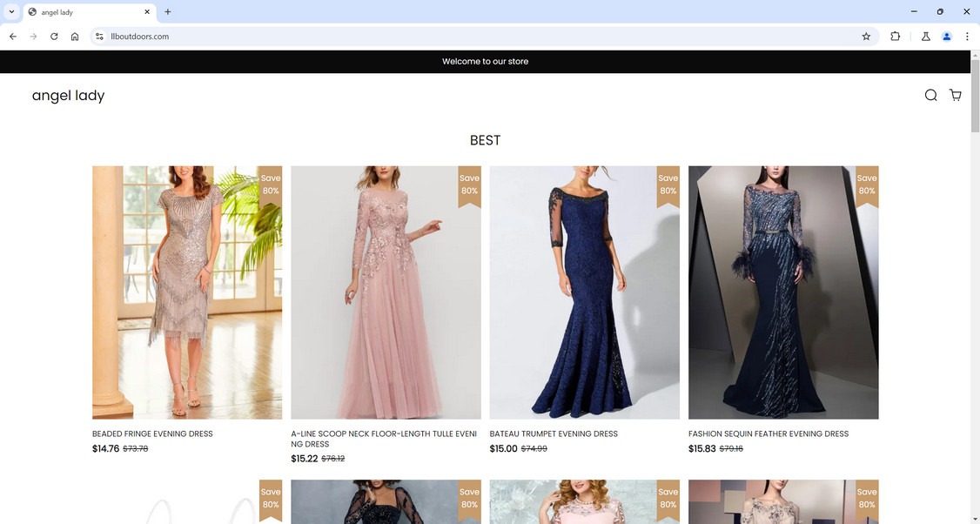Click Fashion Sequin Feather Evening Dress title
The image size is (980, 524).
click(x=769, y=433)
